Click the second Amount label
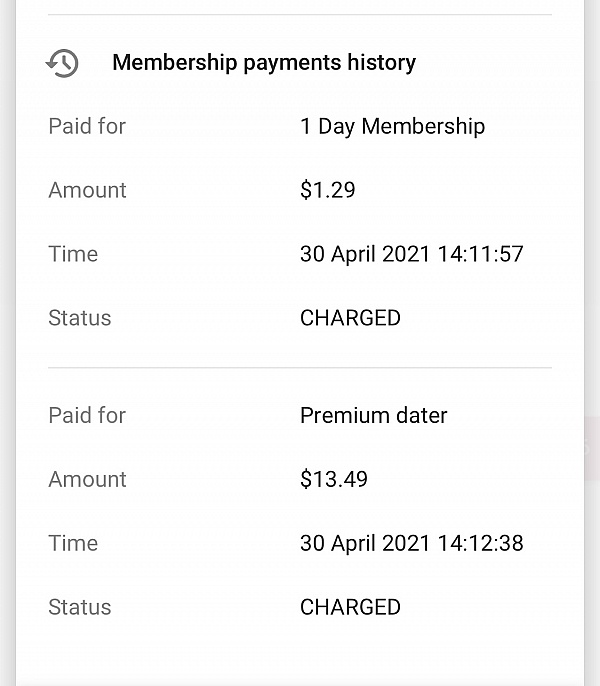This screenshot has width=600, height=686. (88, 479)
